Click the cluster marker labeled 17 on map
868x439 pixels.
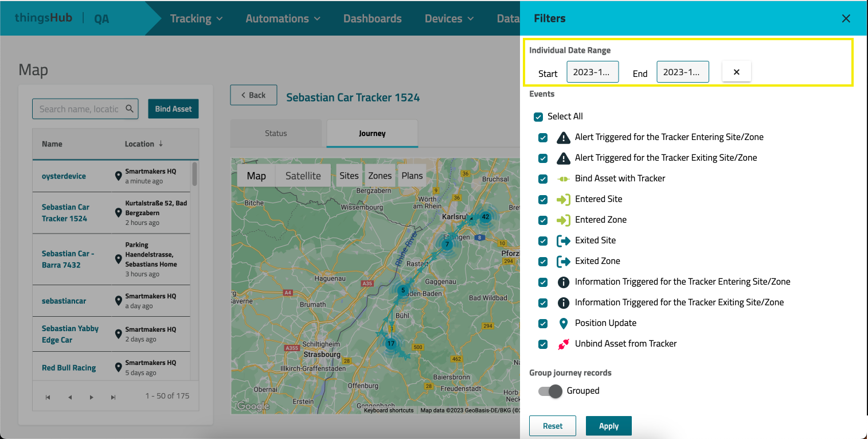click(390, 344)
